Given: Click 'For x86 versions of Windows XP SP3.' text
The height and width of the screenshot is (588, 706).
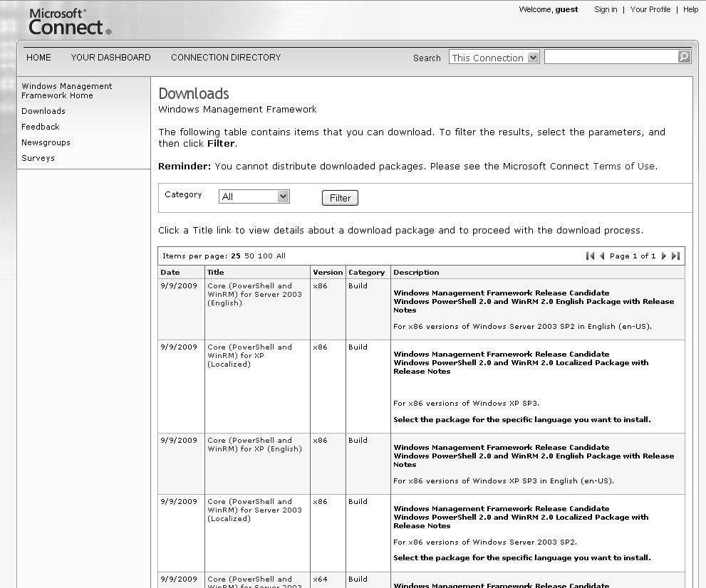Looking at the screenshot, I should [x=466, y=403].
